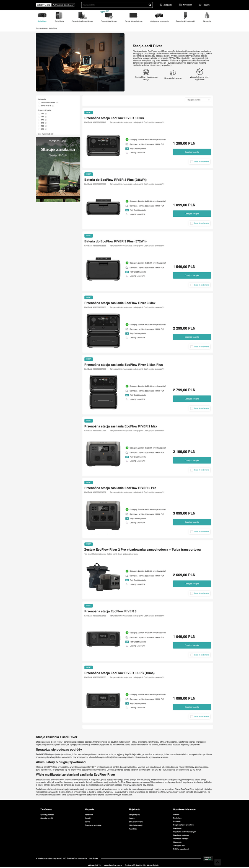
Task: Open the Inteligentne urządzenia menu item
Action: coord(159,21)
